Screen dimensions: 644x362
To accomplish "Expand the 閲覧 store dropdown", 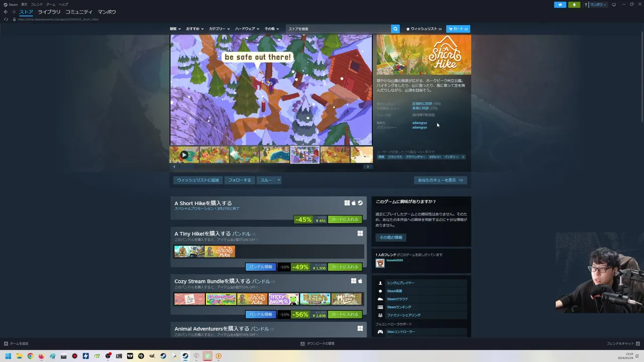I will pos(175,29).
